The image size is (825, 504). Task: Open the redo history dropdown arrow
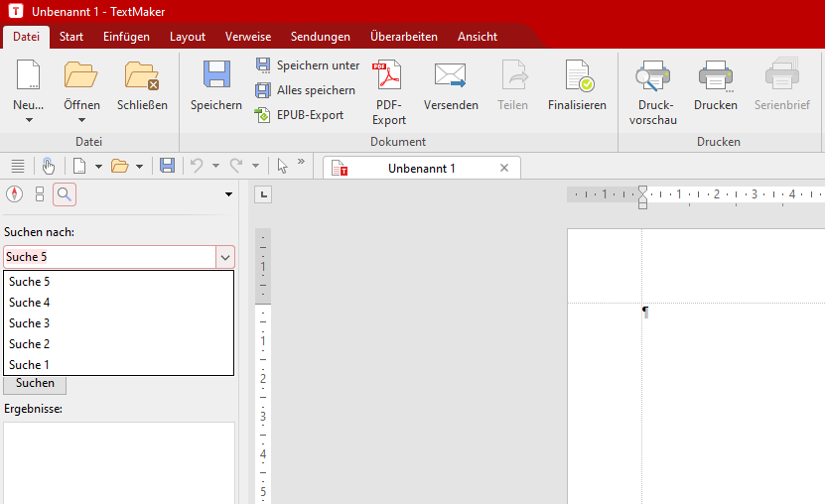click(x=255, y=166)
